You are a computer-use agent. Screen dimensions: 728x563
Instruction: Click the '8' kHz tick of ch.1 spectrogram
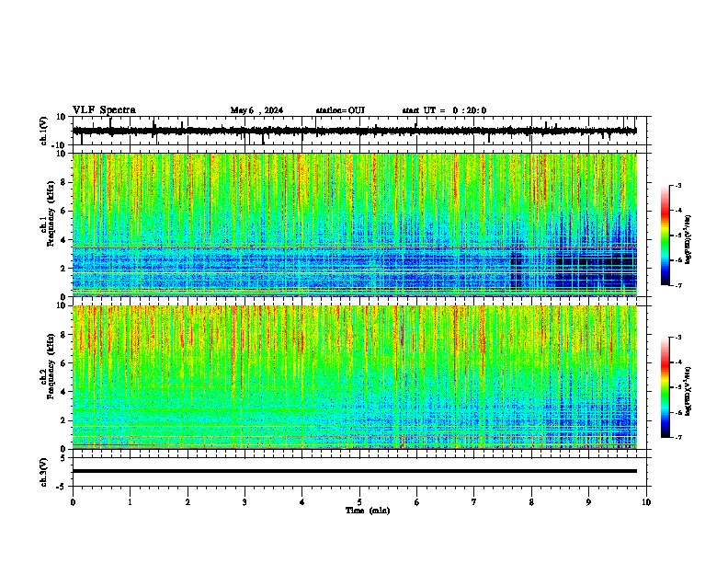point(64,182)
